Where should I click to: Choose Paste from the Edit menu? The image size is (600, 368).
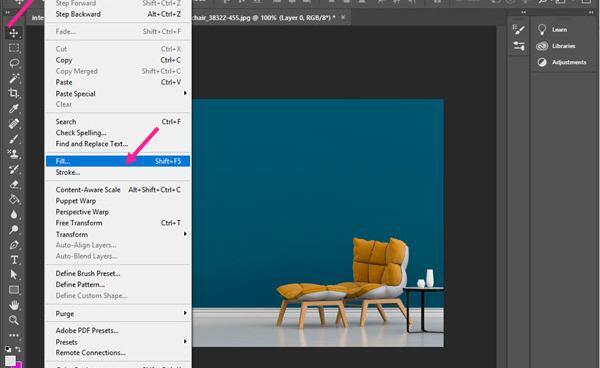[118, 82]
